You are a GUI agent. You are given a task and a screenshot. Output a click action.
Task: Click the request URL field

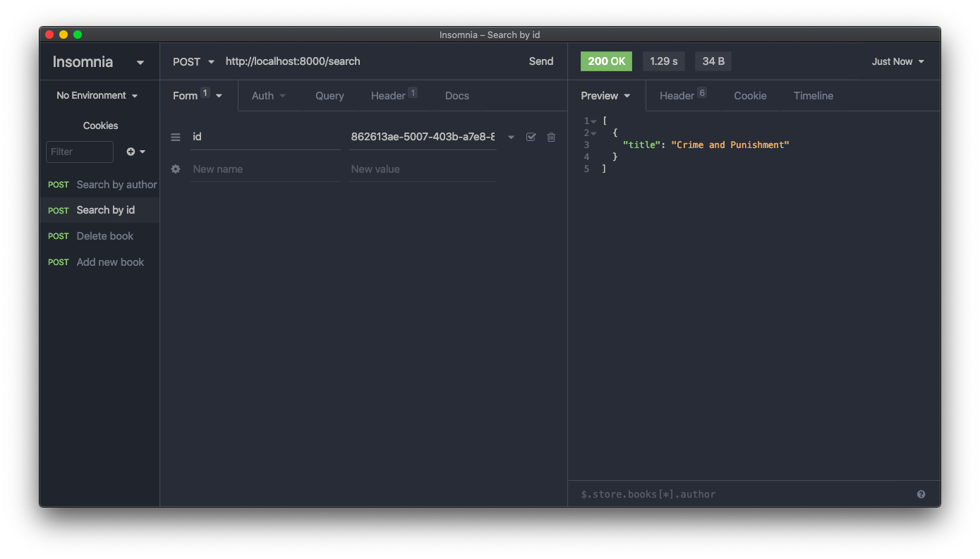[x=367, y=62]
